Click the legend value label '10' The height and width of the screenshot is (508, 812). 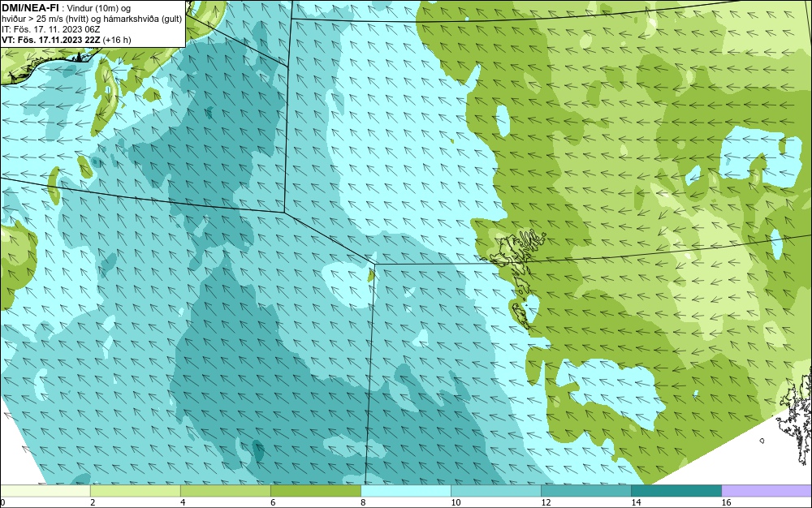[456, 502]
